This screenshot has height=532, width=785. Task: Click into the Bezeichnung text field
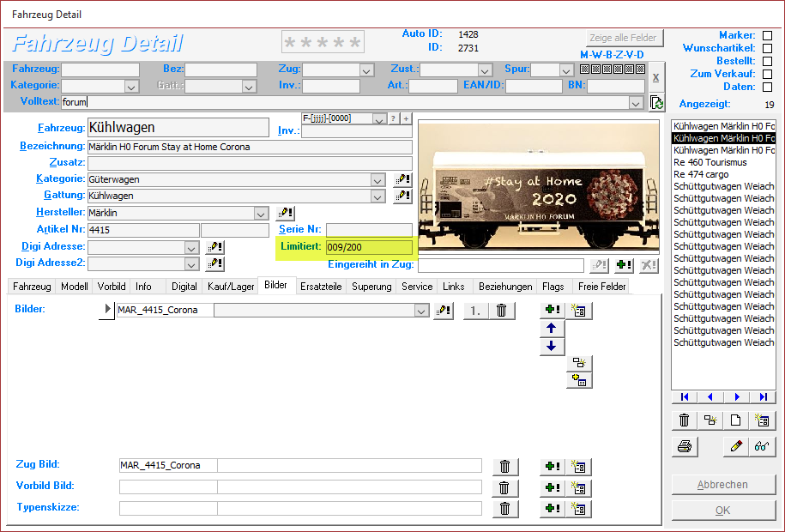click(x=250, y=147)
